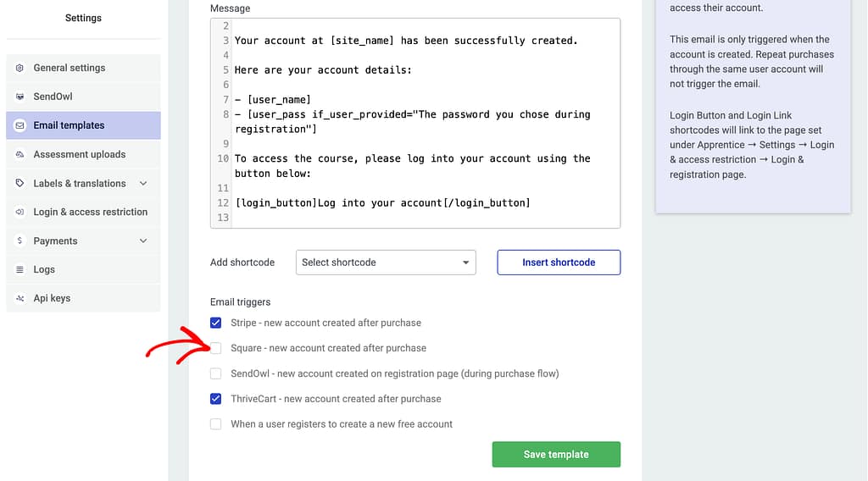Enable new free account registration trigger
This screenshot has height=481, width=868.
pyautogui.click(x=216, y=424)
